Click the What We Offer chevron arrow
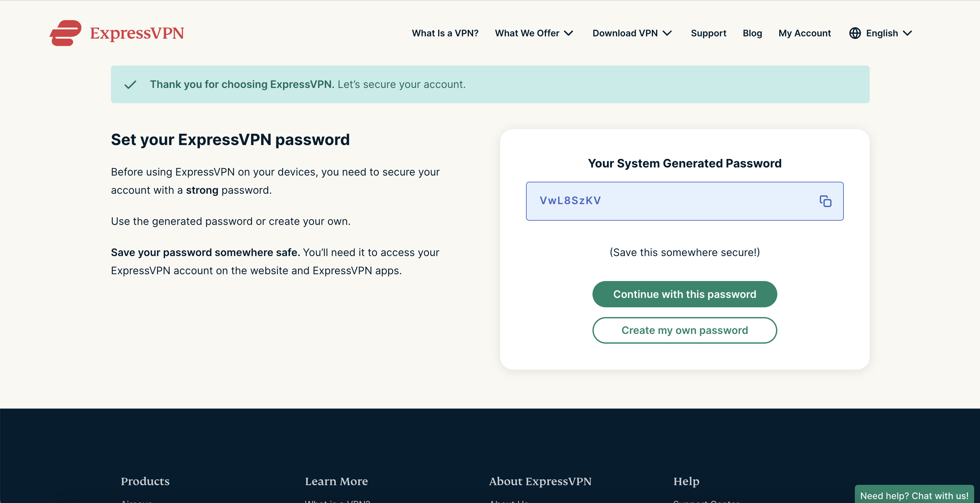Image resolution: width=980 pixels, height=503 pixels. coord(568,33)
